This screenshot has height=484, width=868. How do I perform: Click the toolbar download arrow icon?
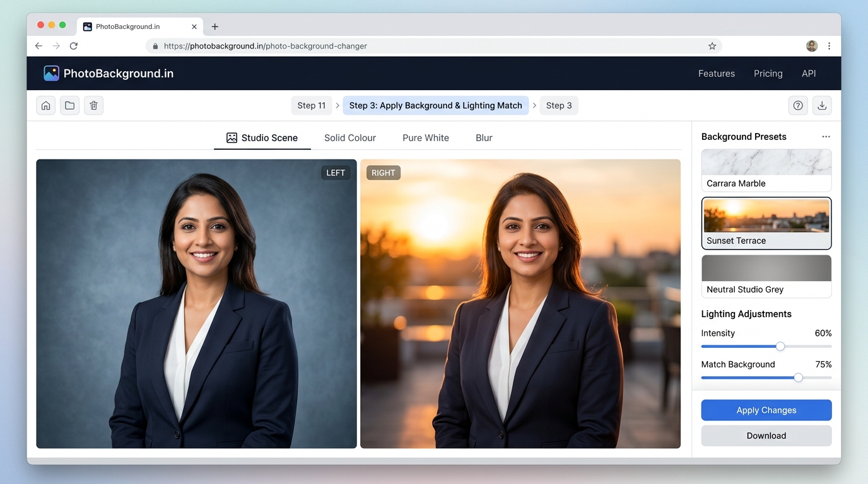(822, 105)
